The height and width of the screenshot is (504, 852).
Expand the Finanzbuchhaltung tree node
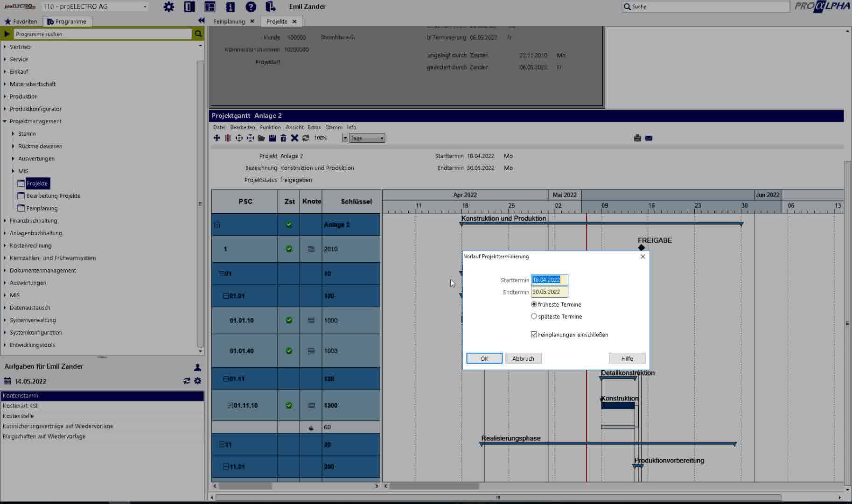5,221
